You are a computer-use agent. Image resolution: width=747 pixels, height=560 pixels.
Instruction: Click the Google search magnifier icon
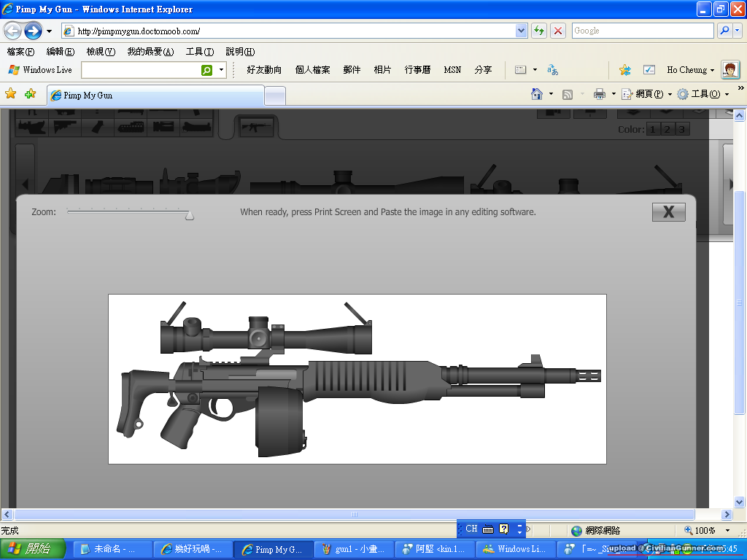[724, 31]
